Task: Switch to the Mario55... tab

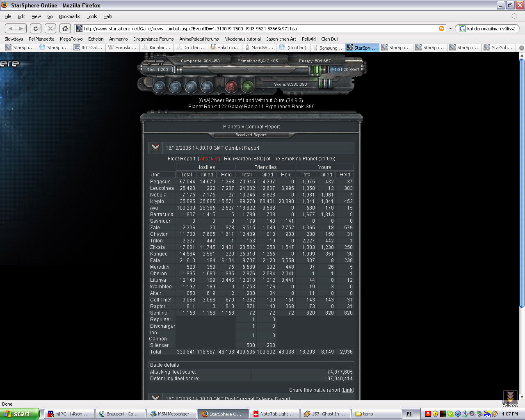Action: pos(259,48)
